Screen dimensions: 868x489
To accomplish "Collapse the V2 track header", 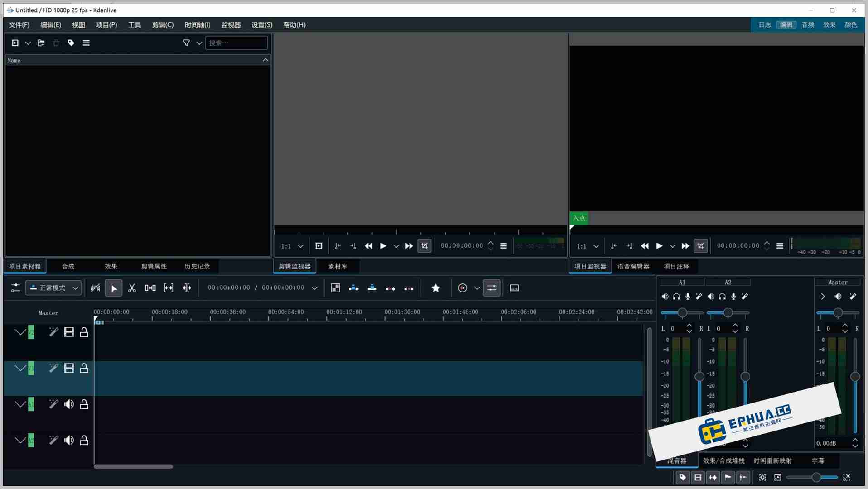I will 20,332.
